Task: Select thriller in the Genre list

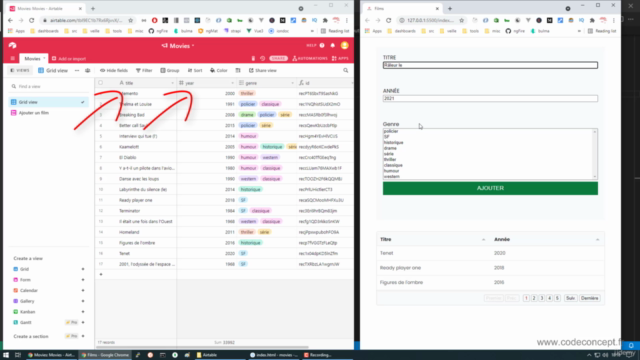Action: [390, 160]
